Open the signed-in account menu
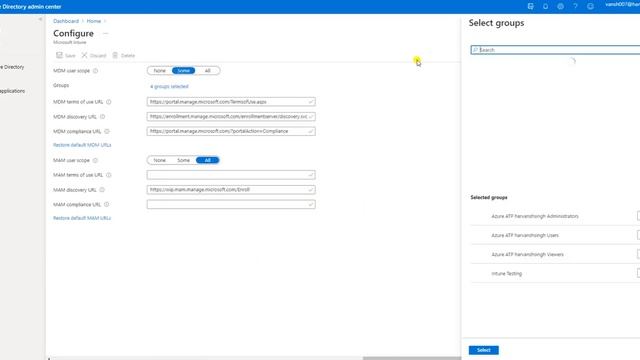The height and width of the screenshot is (360, 640). tap(622, 5)
